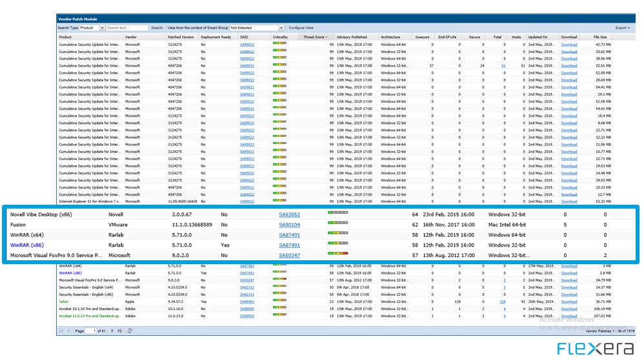Sort by the File Size column header

[596, 37]
